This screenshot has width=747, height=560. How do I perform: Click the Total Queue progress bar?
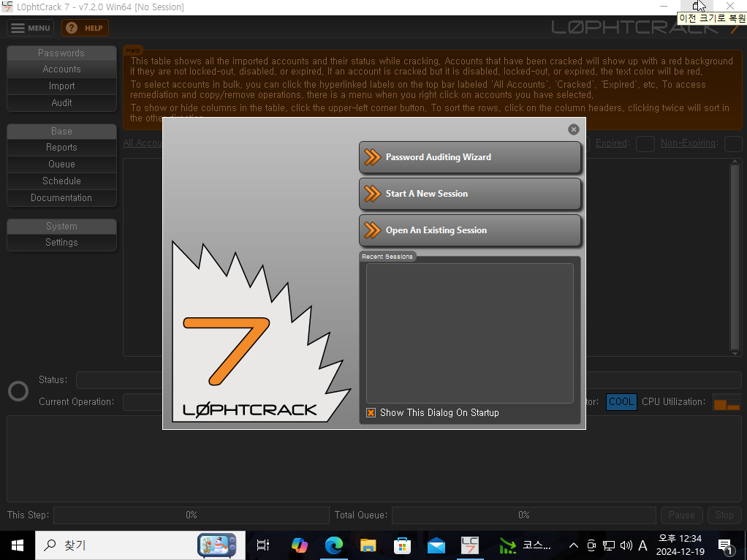tap(523, 515)
